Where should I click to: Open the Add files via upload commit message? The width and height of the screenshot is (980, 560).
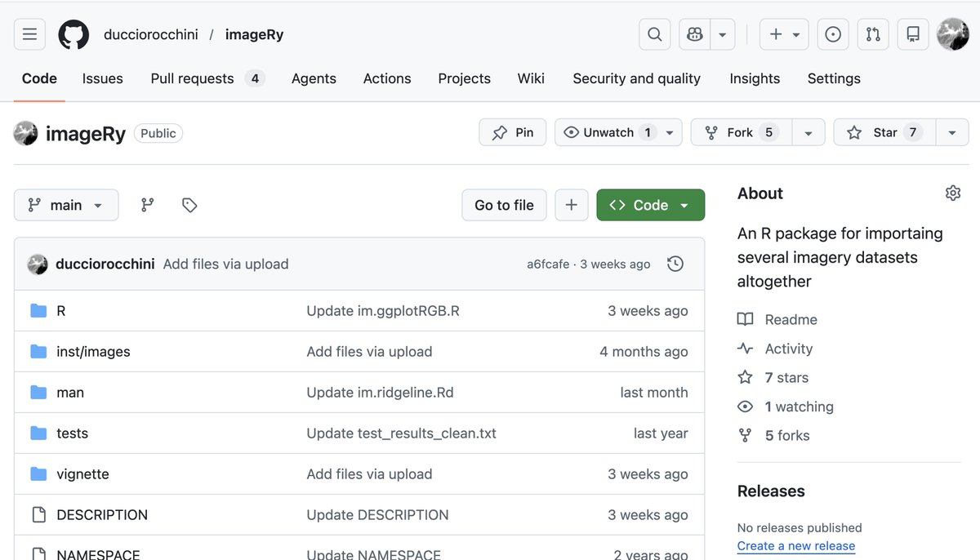[x=226, y=264]
